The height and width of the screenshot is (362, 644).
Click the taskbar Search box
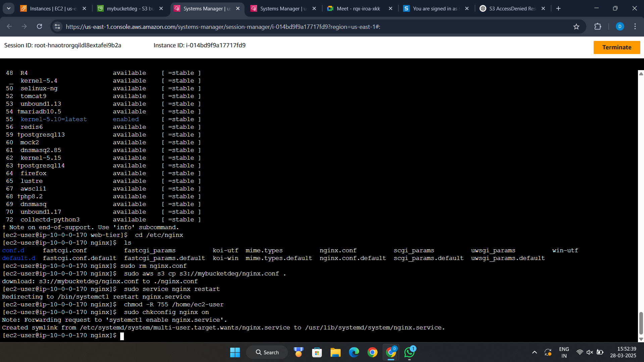coord(267,352)
